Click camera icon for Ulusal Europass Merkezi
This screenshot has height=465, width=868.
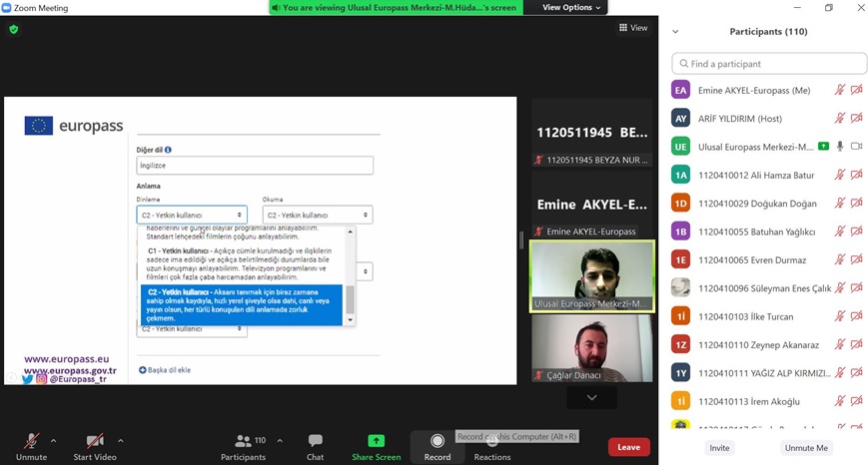856,146
